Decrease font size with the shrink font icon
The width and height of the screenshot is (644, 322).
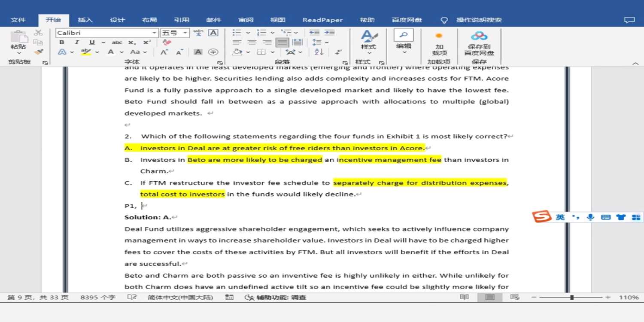coord(179,52)
